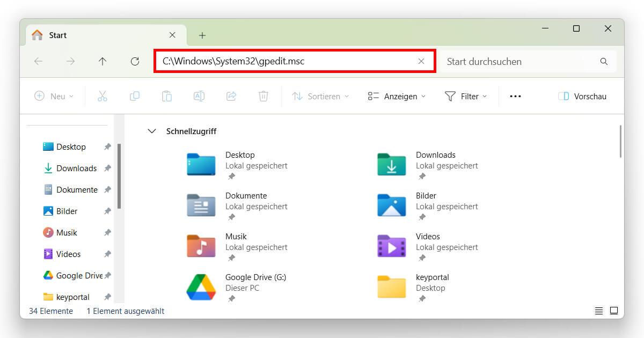The height and width of the screenshot is (338, 644).
Task: Toggle the Vorschau preview pane
Action: click(x=582, y=96)
